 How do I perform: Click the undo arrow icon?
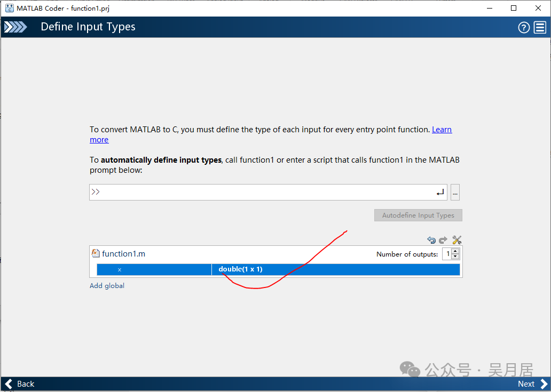pos(431,240)
